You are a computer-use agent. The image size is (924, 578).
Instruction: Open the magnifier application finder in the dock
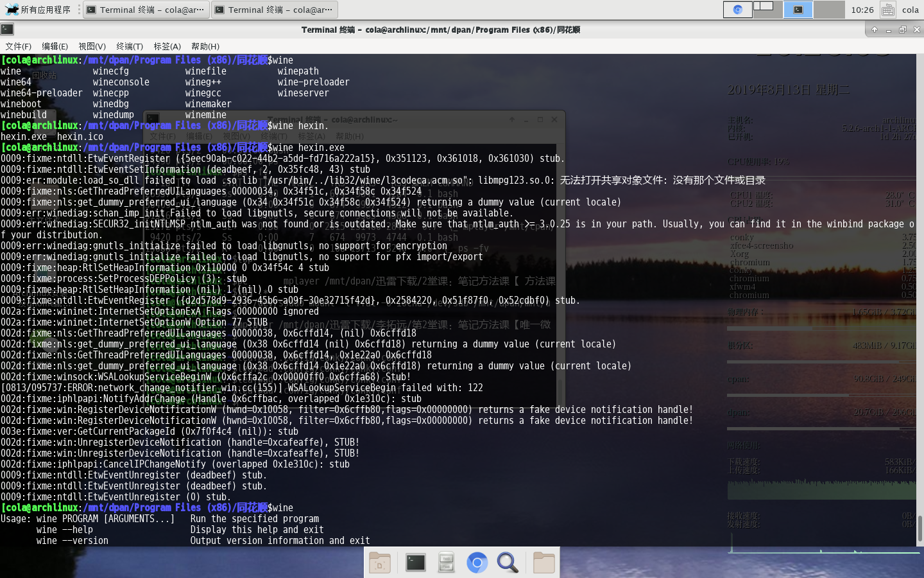[x=508, y=563]
